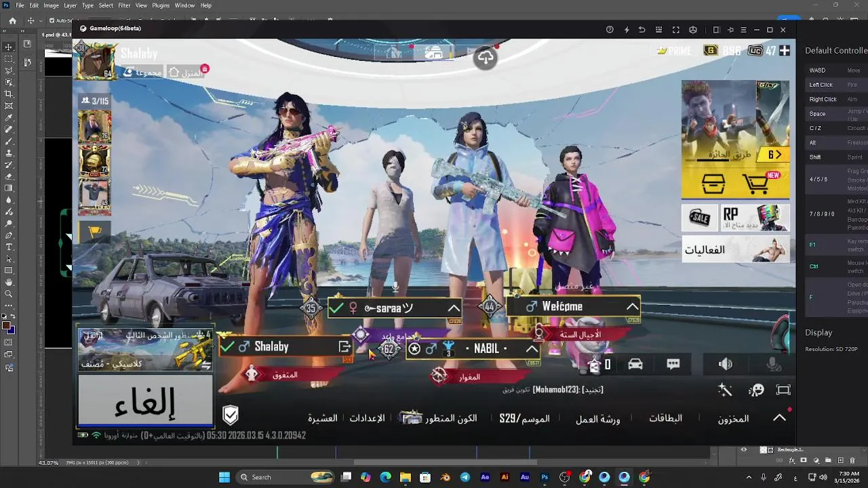Toggle the game microphone icon
The width and height of the screenshot is (868, 488).
tap(774, 365)
